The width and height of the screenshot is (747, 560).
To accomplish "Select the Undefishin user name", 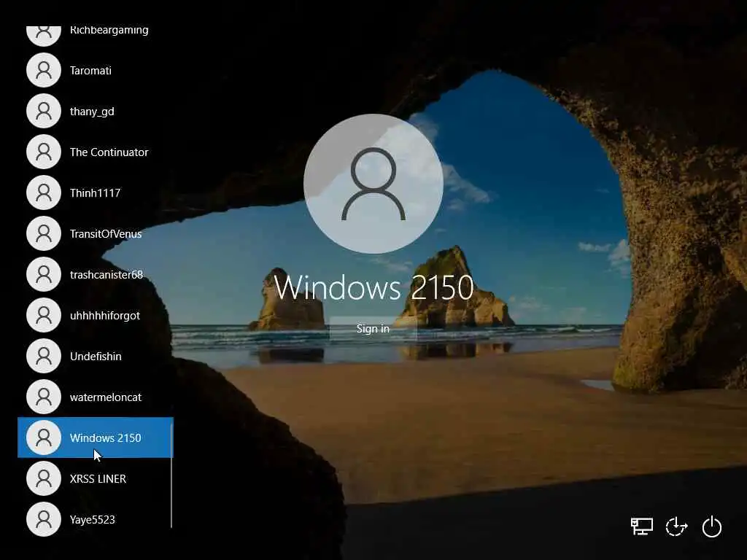I will 96,356.
